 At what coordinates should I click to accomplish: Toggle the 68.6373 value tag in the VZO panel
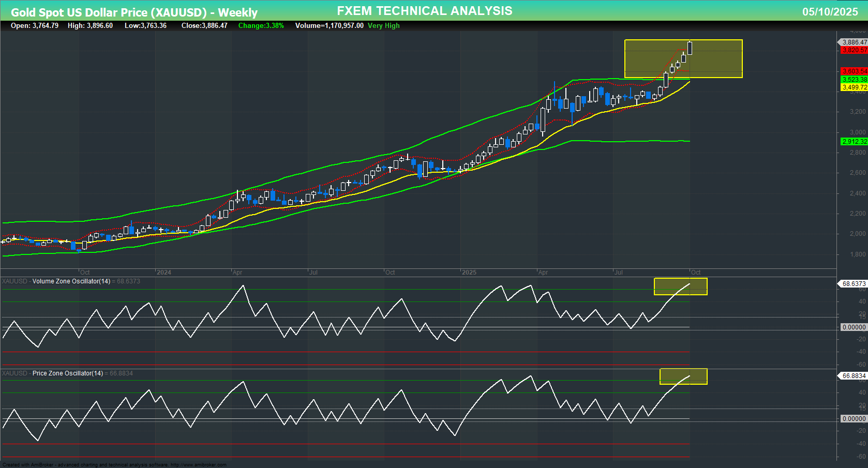pyautogui.click(x=854, y=284)
